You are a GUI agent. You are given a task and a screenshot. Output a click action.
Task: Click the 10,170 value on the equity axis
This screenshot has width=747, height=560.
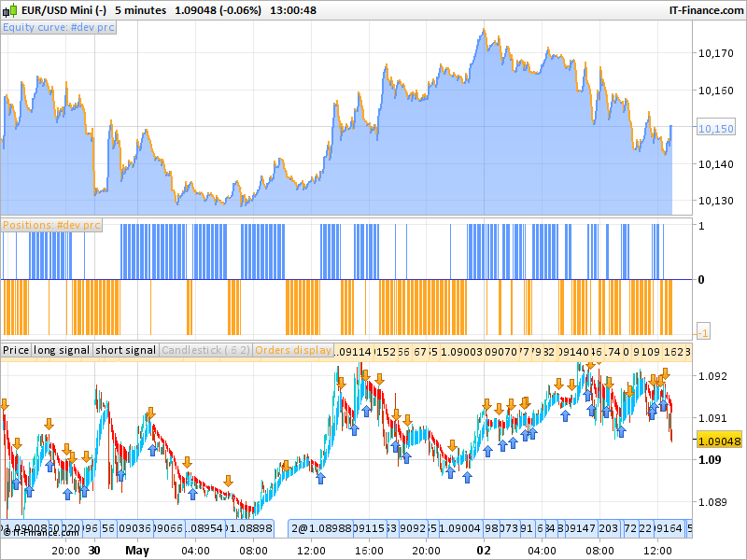[x=716, y=53]
